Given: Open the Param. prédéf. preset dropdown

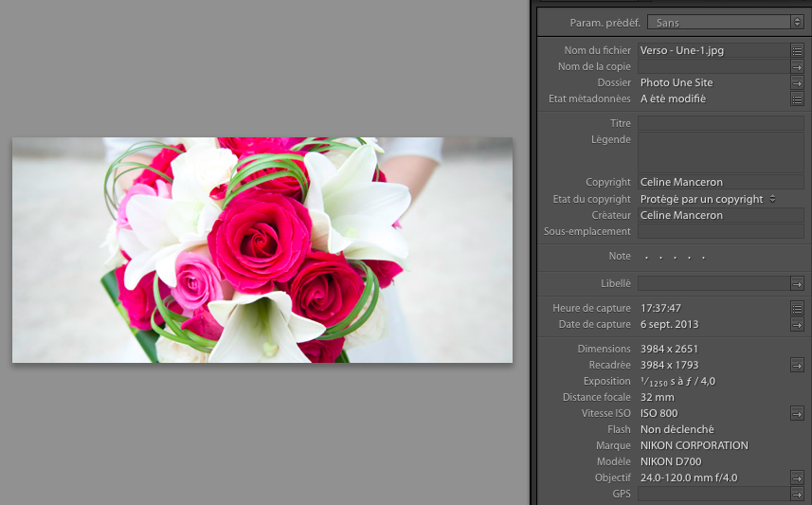Looking at the screenshot, I should click(725, 23).
